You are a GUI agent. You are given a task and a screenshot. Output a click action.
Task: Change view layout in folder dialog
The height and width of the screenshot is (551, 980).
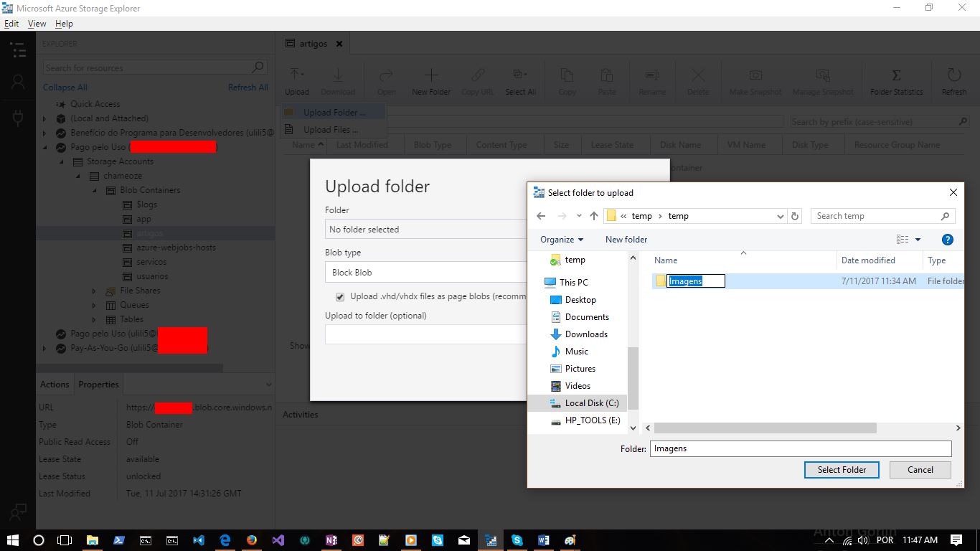click(903, 240)
